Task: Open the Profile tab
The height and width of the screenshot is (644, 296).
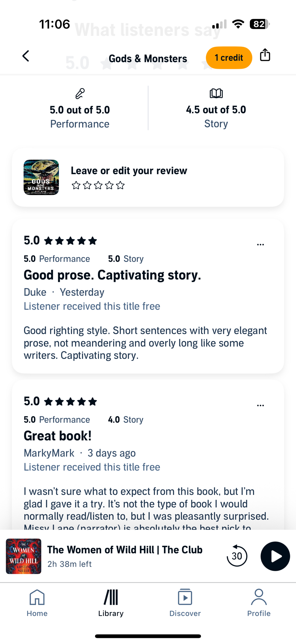Action: pyautogui.click(x=259, y=603)
